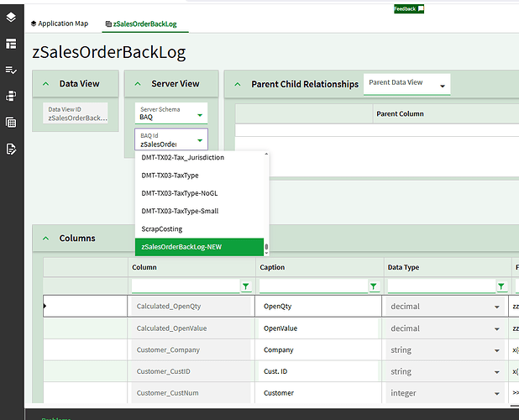Collapse the Columns panel
This screenshot has width=519, height=420.
coord(46,239)
